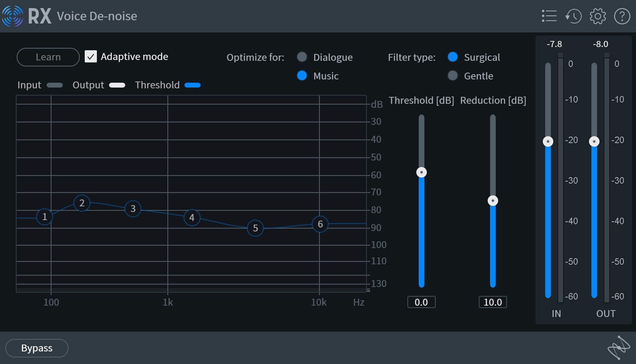The height and width of the screenshot is (364, 636).
Task: Choose the Gentle filter type
Action: pyautogui.click(x=453, y=75)
